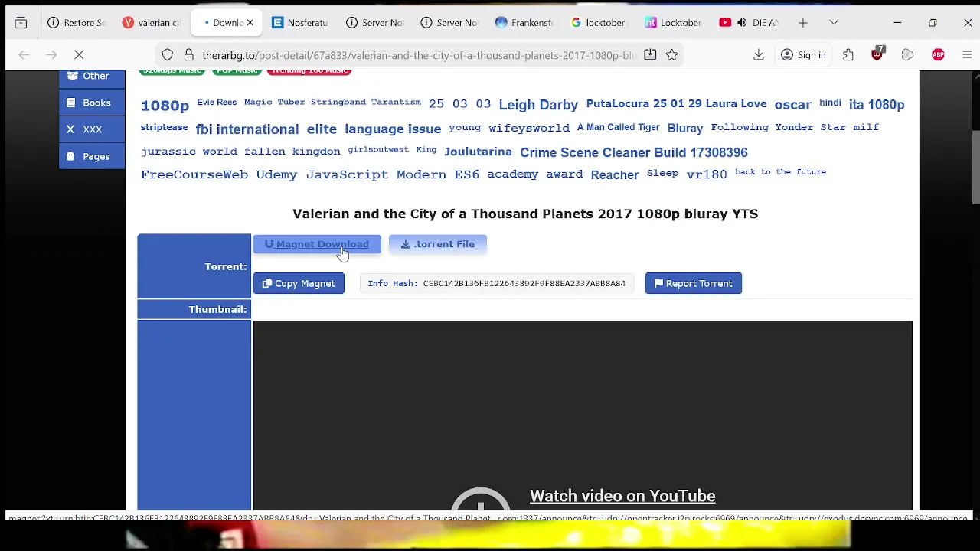Open a new tab with the plus button

click(803, 23)
